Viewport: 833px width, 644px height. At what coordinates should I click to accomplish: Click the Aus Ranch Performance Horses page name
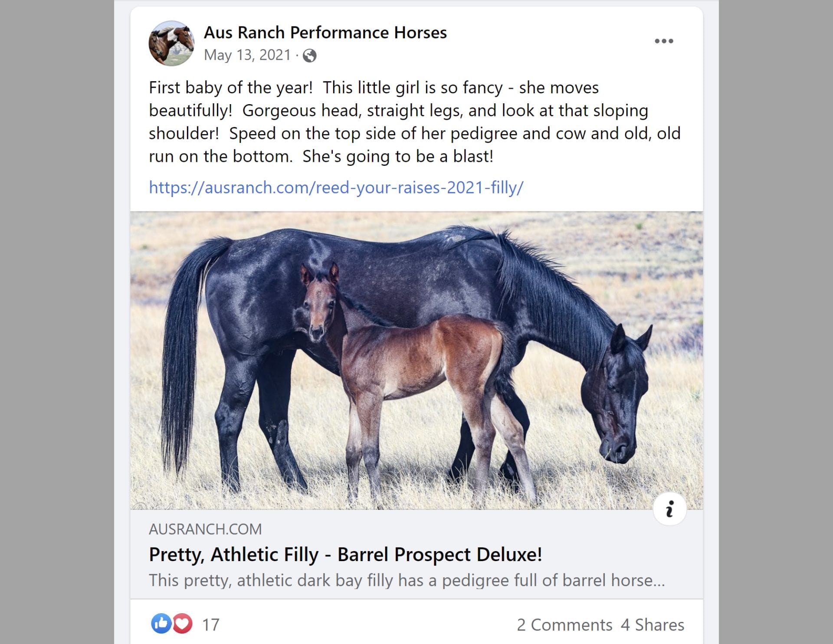click(x=325, y=33)
